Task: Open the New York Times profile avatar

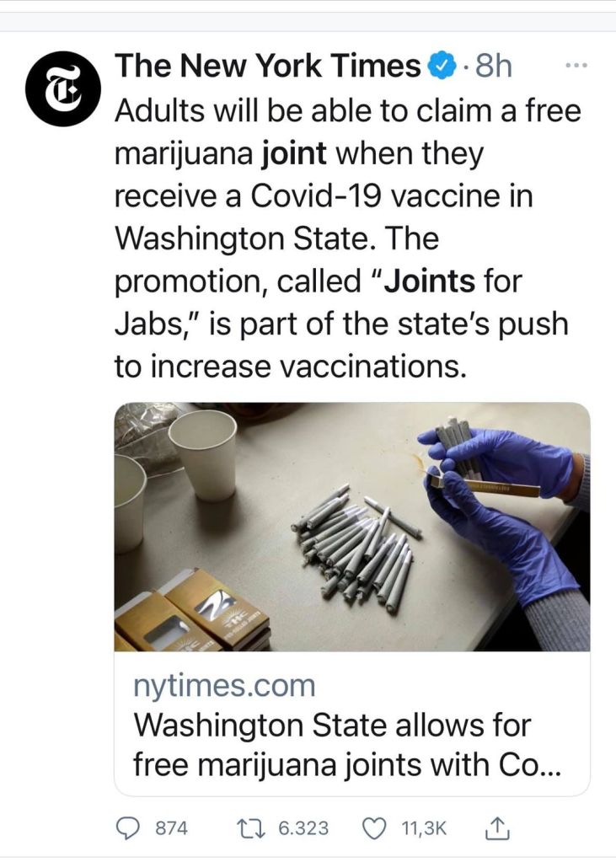Action: (x=64, y=89)
